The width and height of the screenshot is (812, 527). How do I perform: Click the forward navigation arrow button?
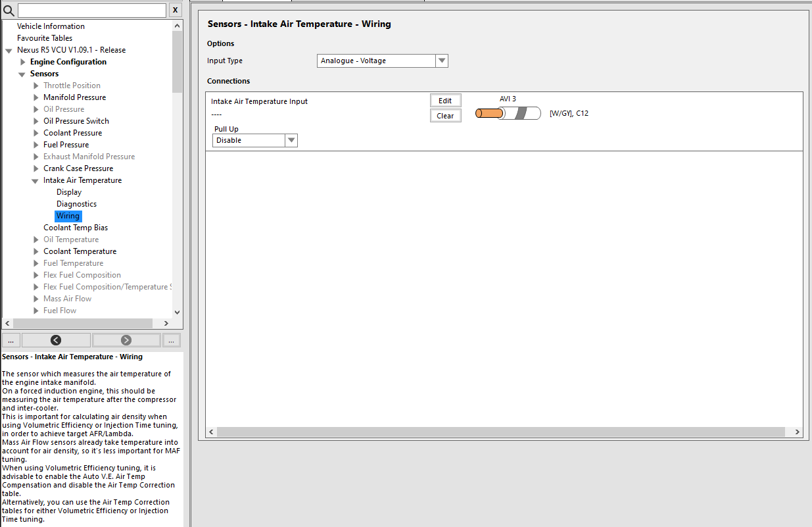click(126, 340)
